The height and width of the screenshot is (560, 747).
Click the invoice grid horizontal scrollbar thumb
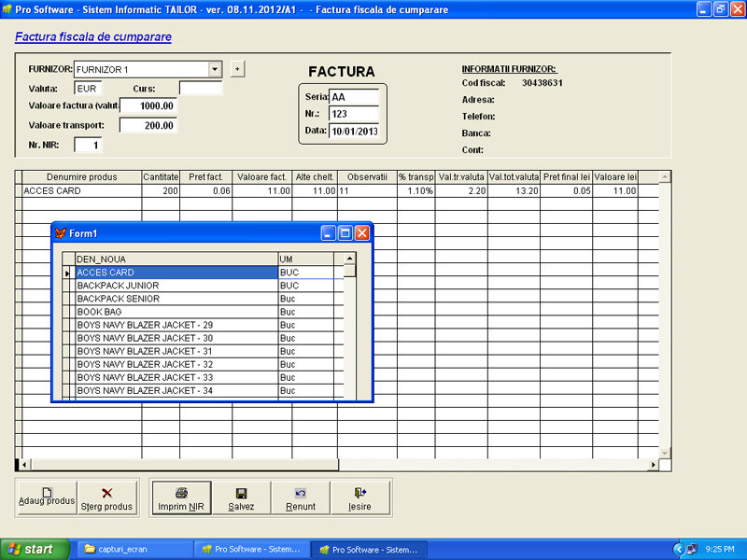pyautogui.click(x=184, y=464)
